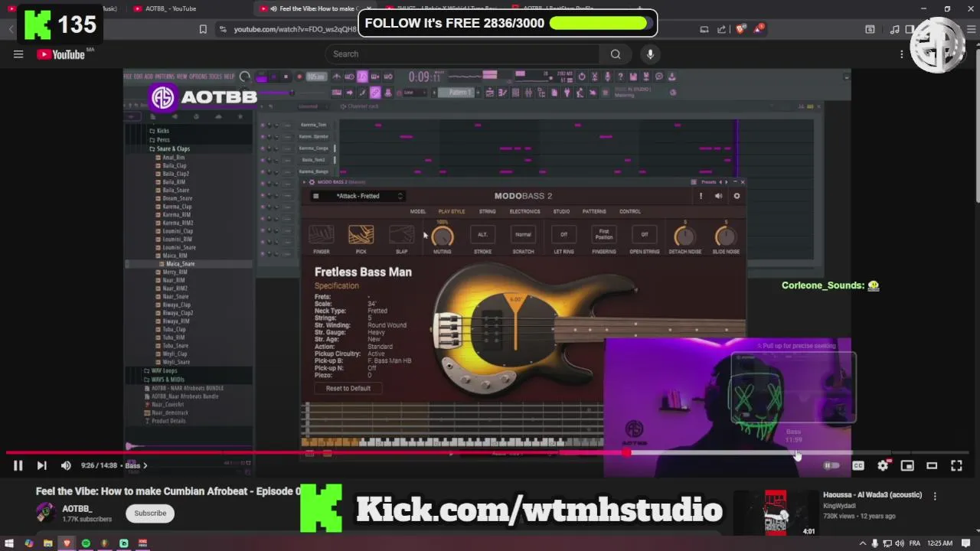The width and height of the screenshot is (980, 551).
Task: Click MODO BASS exclamation alert icon
Action: [701, 196]
